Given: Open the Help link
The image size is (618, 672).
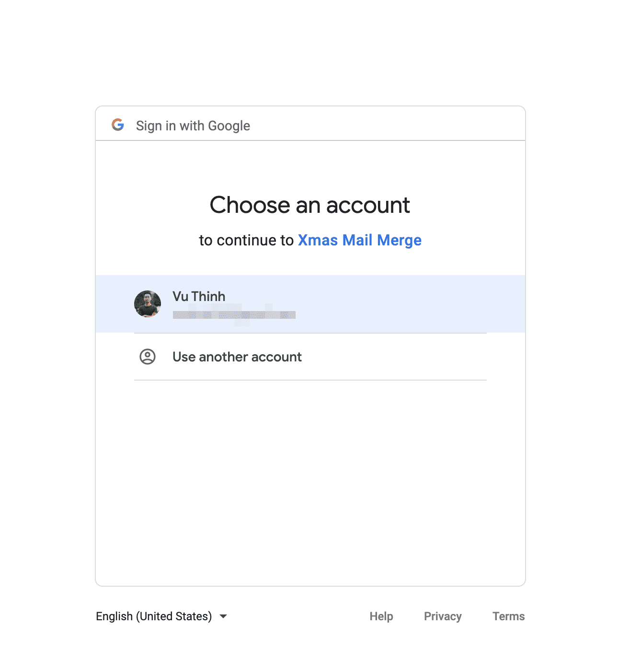Looking at the screenshot, I should coord(381,616).
